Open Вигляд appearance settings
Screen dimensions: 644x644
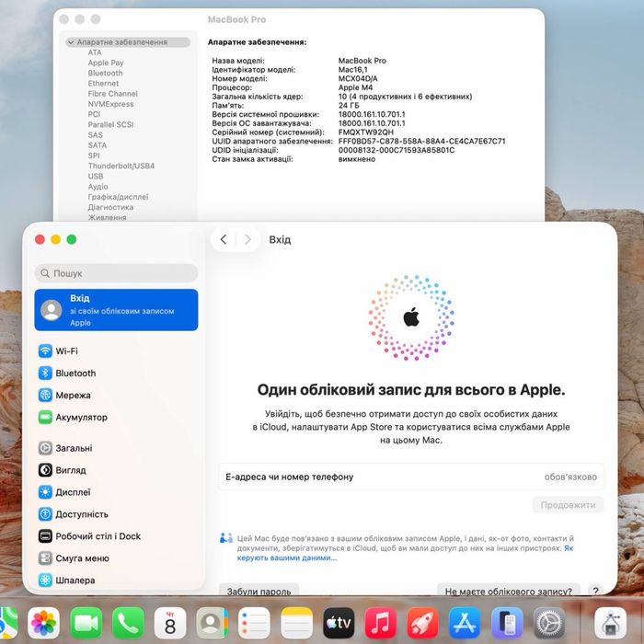pos(116,470)
